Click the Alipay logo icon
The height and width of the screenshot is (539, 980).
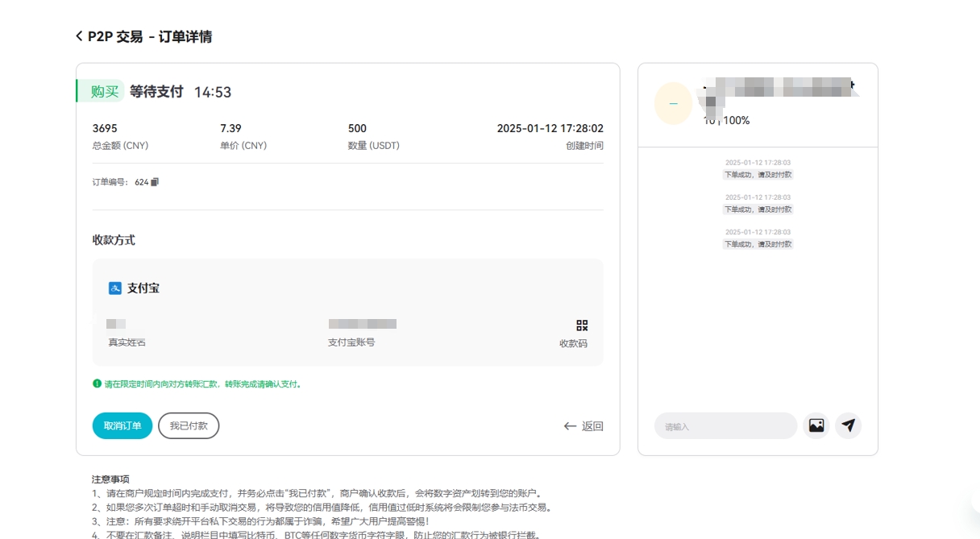pos(115,288)
